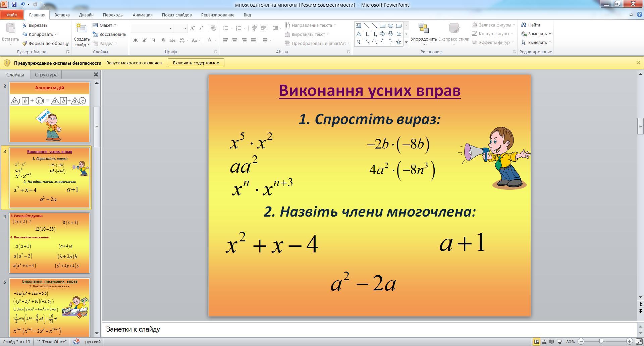Open the Копировать copy dropdown arrow
The width and height of the screenshot is (644, 346).
(x=56, y=34)
